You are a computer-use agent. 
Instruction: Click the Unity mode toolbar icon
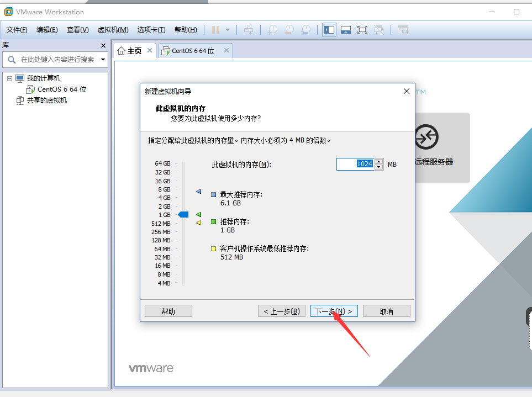(379, 30)
